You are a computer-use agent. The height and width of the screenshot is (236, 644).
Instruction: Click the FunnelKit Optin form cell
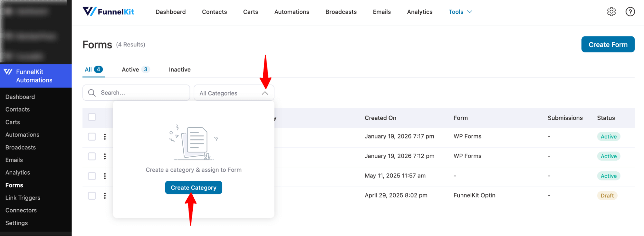click(474, 195)
